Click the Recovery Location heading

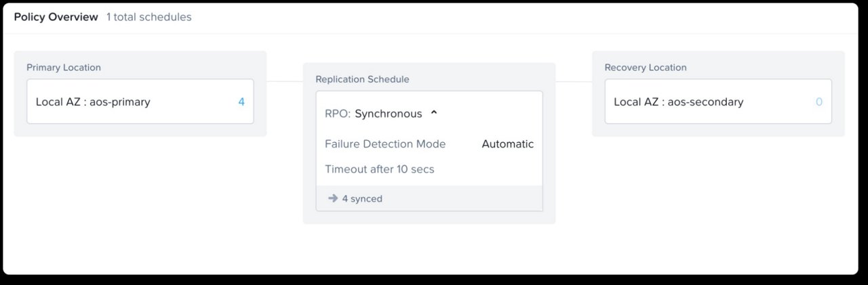tap(645, 68)
